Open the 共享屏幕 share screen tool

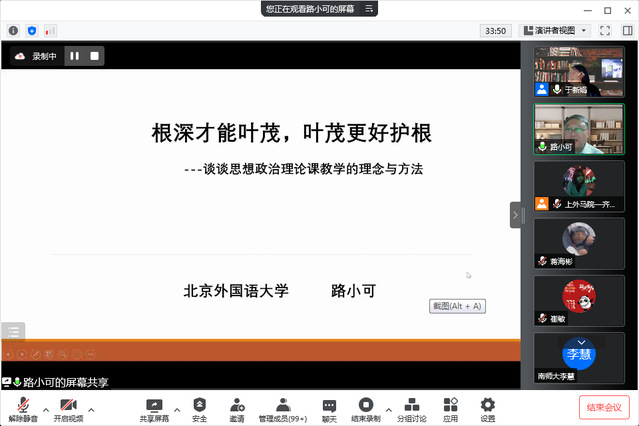tap(154, 405)
